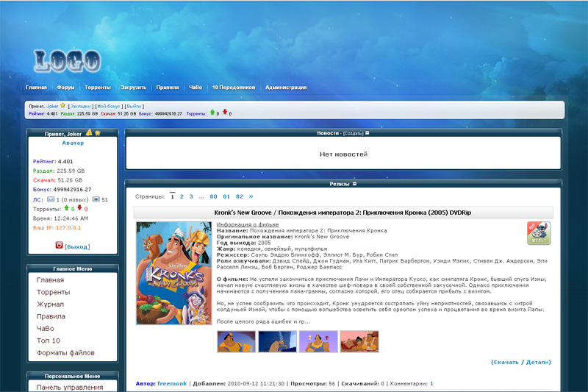Click the Выйти link in top bar

point(134,107)
